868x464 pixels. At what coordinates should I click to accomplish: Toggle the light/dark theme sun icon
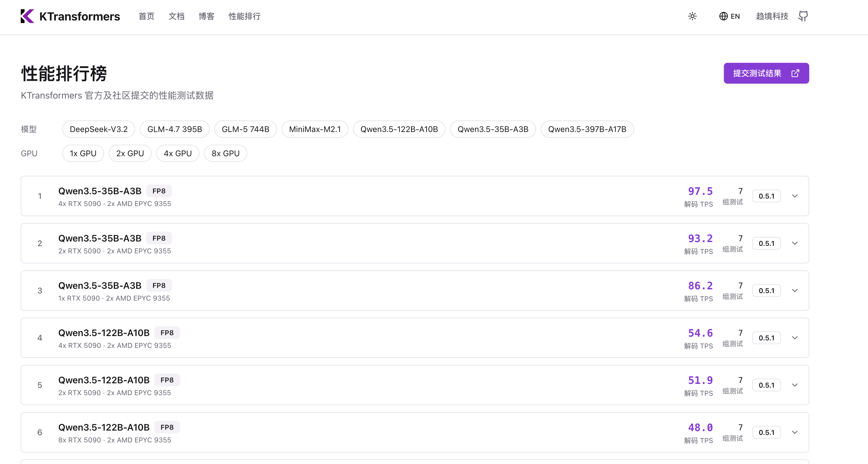692,16
